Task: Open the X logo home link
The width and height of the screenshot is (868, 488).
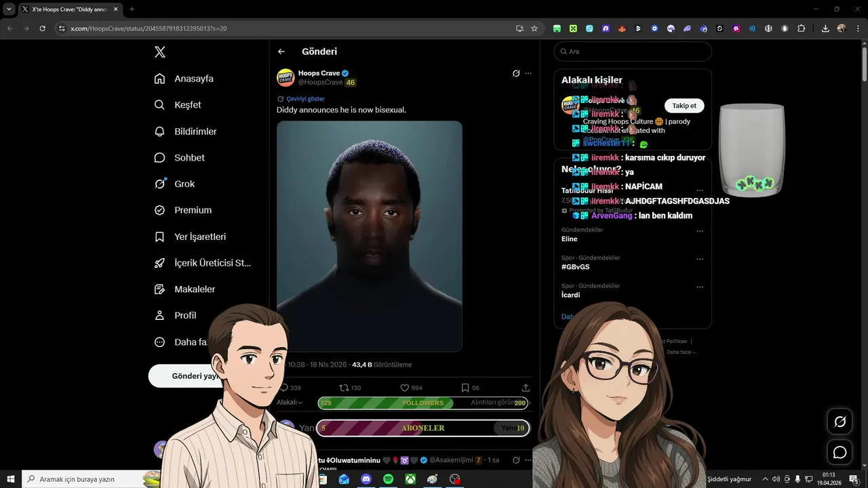Action: (159, 52)
